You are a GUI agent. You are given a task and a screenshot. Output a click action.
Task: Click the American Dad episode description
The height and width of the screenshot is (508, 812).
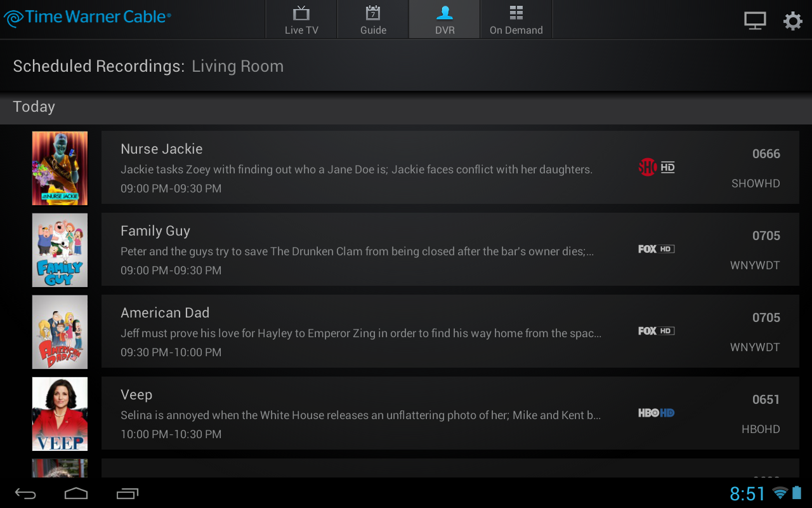click(x=361, y=333)
